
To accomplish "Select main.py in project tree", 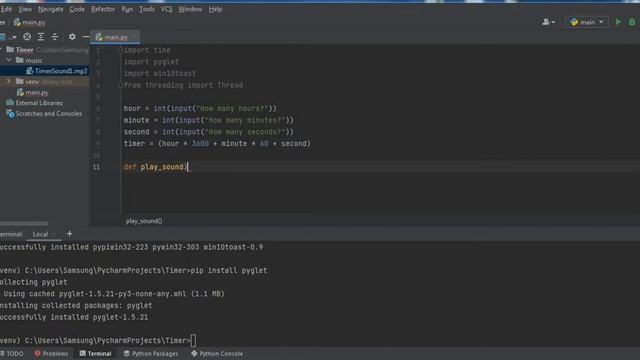I will pos(33,93).
